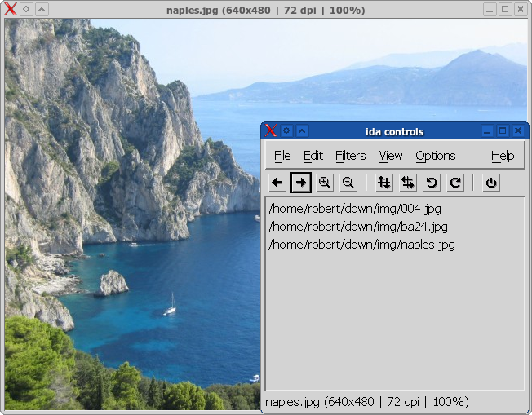The width and height of the screenshot is (532, 415).
Task: Click the sailboat in the naples photo
Action: click(x=171, y=304)
